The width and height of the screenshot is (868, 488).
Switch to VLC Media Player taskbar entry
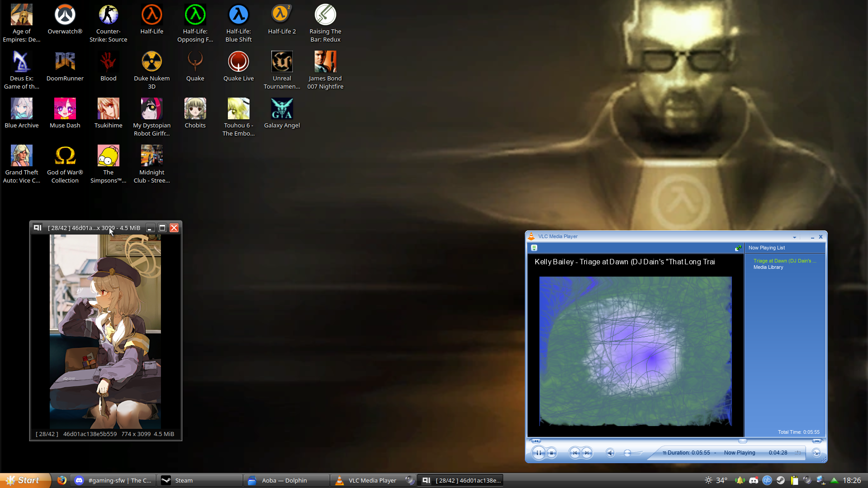tap(373, 480)
